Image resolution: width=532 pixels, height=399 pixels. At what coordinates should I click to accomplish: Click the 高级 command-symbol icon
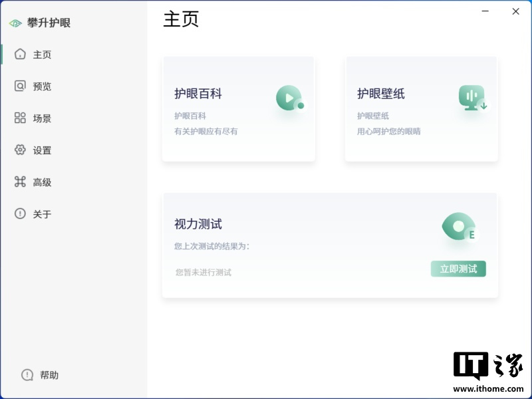click(x=20, y=182)
